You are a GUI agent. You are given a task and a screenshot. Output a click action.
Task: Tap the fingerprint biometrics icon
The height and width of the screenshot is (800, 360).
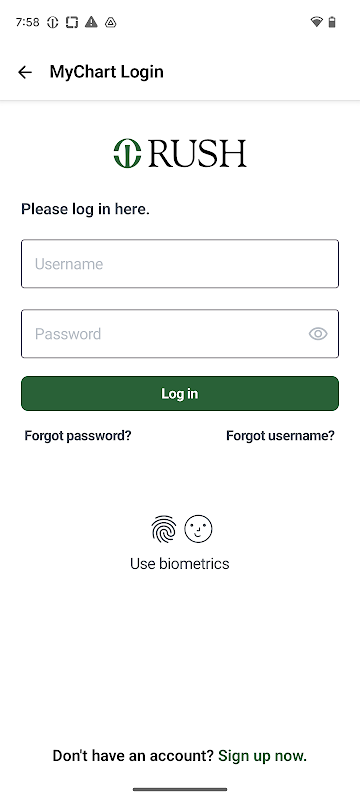pos(164,529)
